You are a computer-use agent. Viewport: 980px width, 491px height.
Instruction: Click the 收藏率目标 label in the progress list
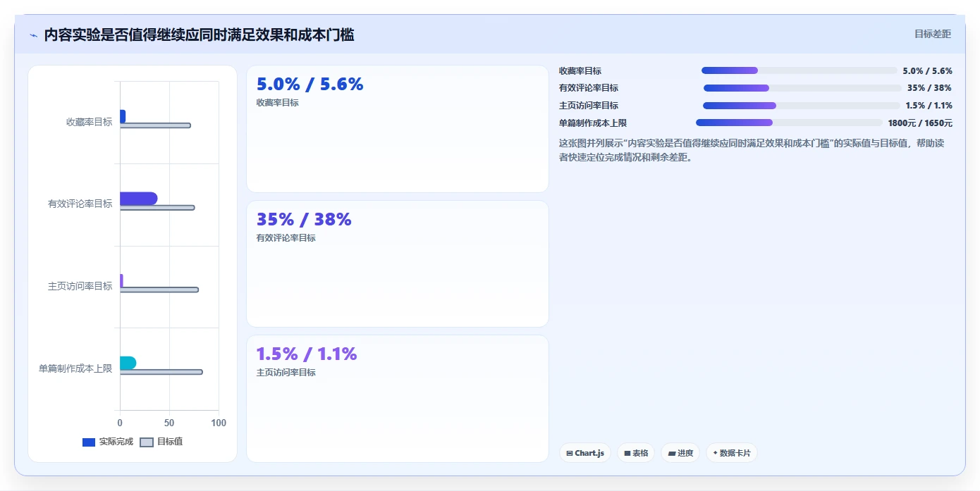coord(580,71)
